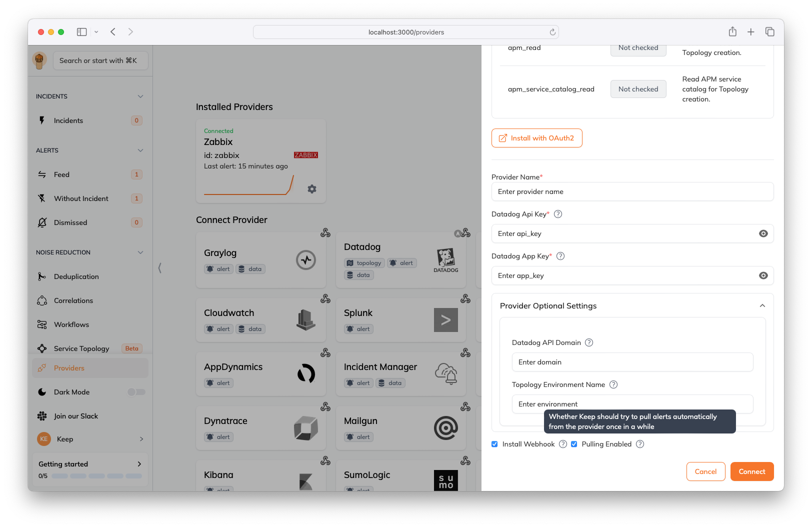The width and height of the screenshot is (812, 528).
Task: Click the Cancel button
Action: pyautogui.click(x=705, y=471)
